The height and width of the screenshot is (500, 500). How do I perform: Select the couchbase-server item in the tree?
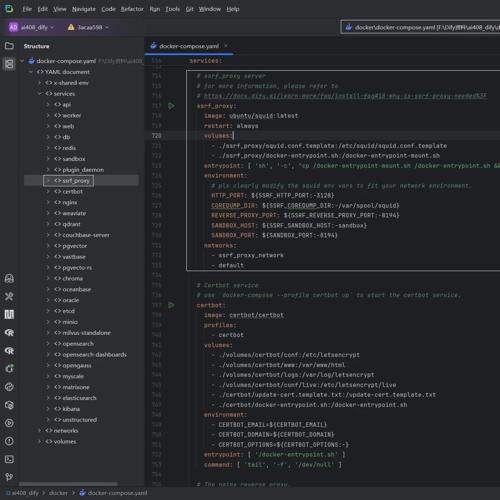tap(86, 235)
